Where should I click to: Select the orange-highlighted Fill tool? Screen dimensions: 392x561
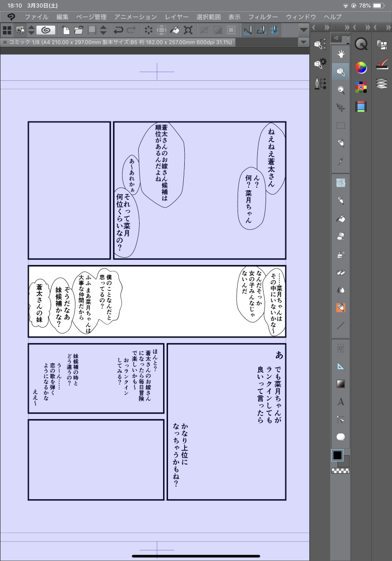tap(341, 308)
